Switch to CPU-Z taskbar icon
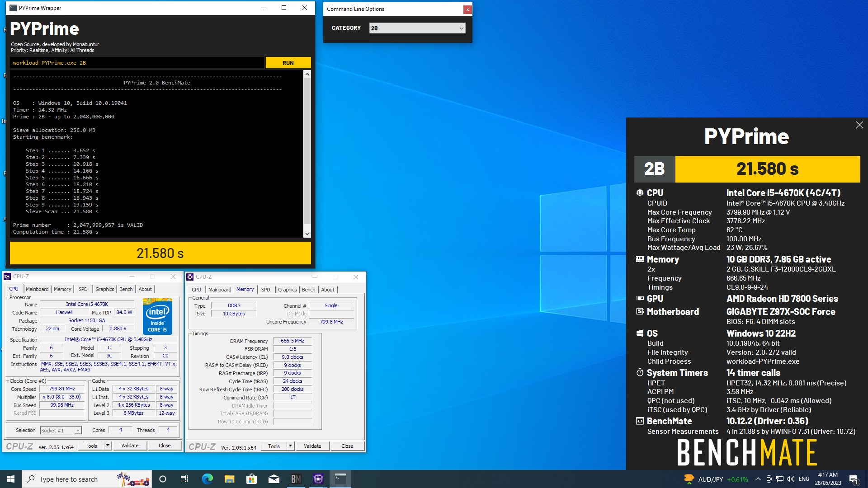The width and height of the screenshot is (868, 488). 318,479
